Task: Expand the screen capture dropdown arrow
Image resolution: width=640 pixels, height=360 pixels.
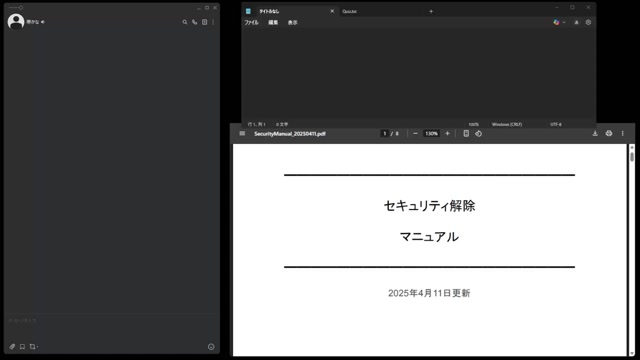Action: click(x=38, y=347)
